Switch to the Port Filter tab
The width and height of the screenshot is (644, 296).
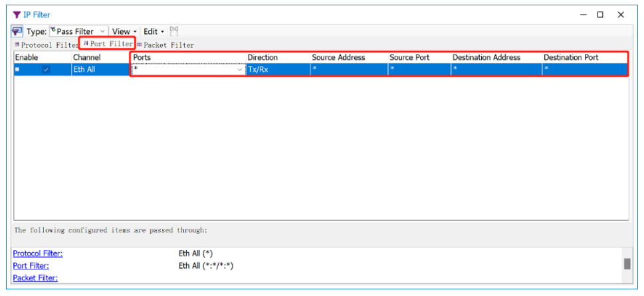tap(108, 44)
